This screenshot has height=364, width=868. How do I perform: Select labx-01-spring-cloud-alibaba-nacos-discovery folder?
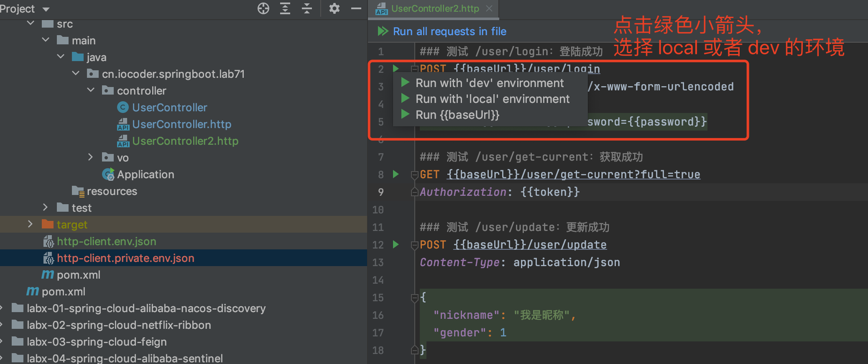[146, 308]
